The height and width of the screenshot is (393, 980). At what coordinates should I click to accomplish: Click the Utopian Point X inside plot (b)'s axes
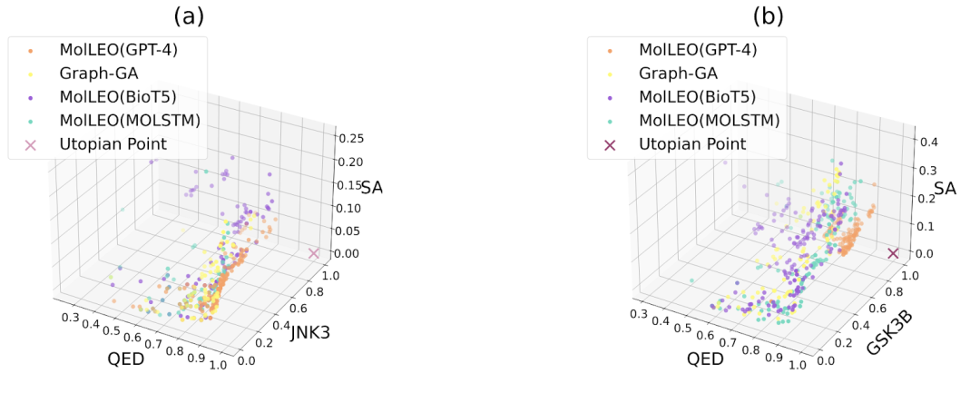893,253
